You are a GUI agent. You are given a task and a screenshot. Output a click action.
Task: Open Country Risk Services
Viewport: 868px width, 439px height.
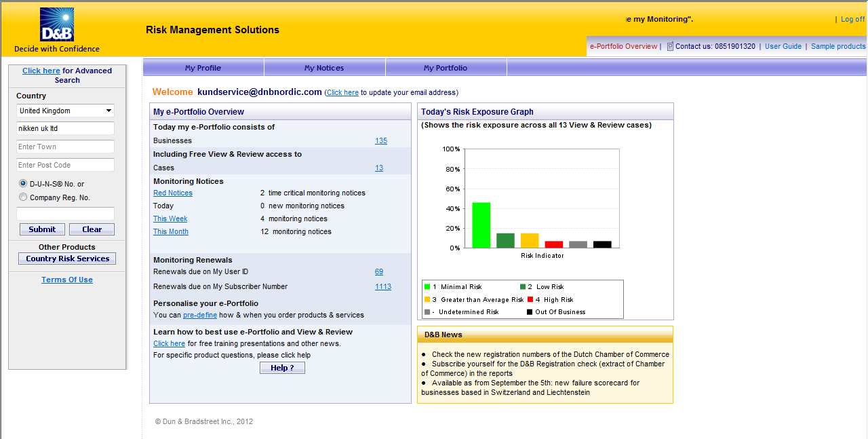pos(67,259)
